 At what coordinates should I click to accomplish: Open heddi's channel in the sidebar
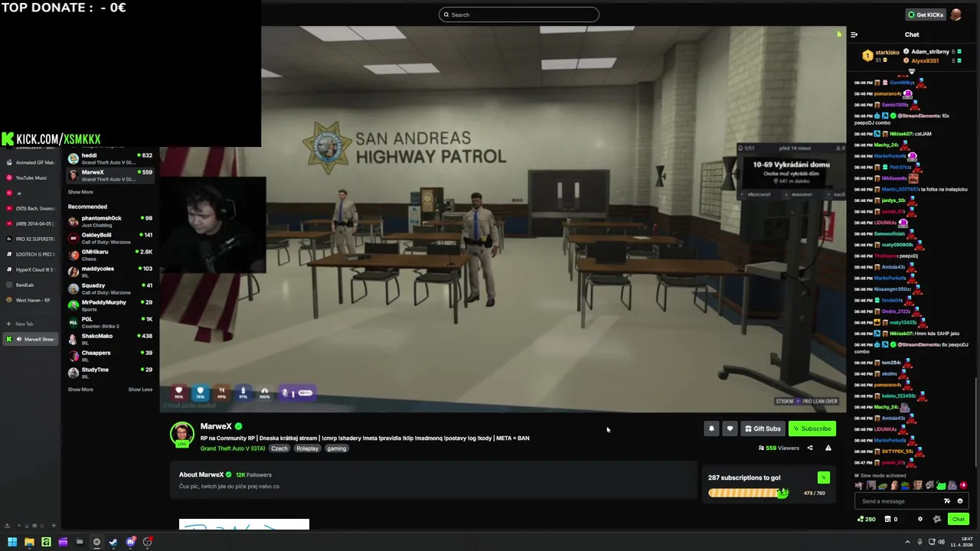[109, 158]
